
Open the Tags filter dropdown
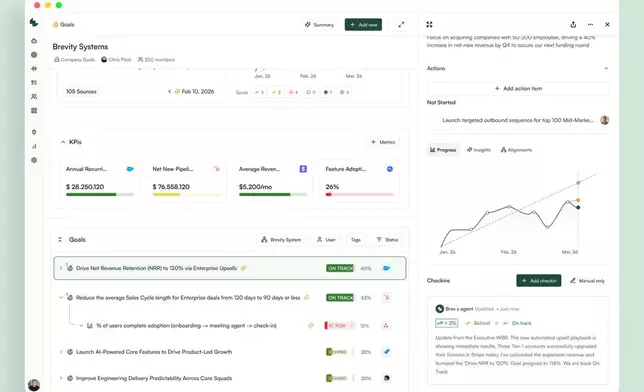click(x=356, y=240)
